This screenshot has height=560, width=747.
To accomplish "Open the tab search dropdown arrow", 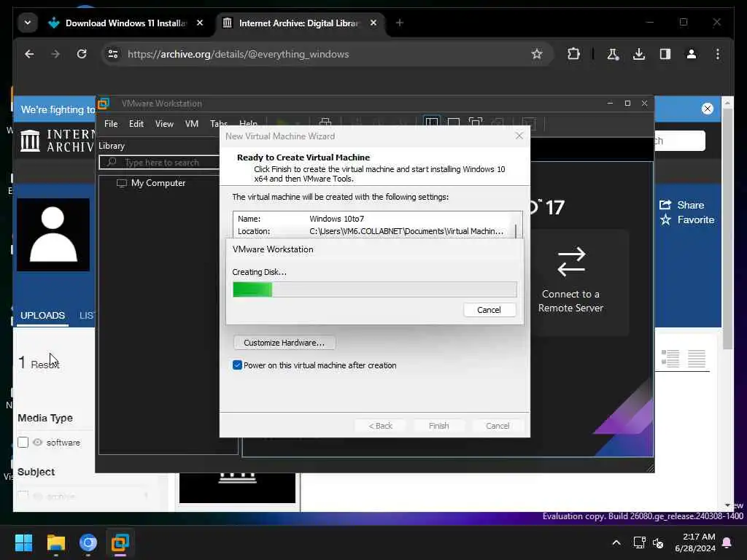I will pos(28,23).
